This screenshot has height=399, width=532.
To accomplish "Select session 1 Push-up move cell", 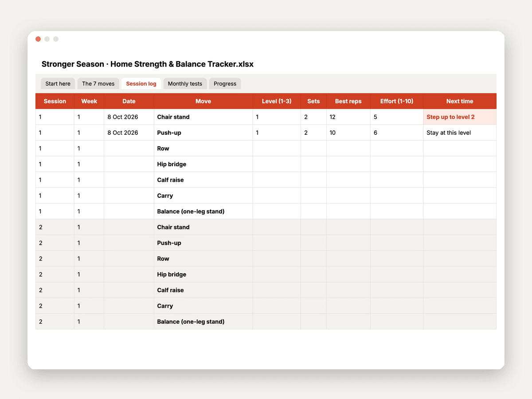I will coord(203,133).
